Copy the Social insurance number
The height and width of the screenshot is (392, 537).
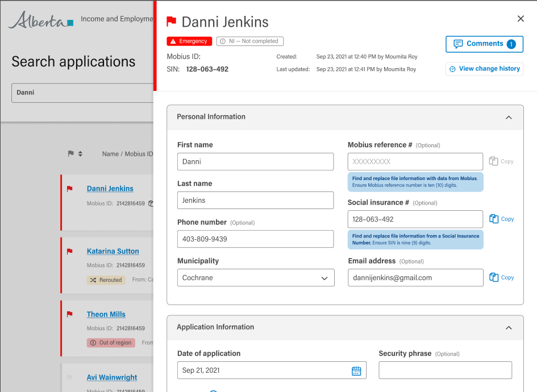(x=501, y=219)
